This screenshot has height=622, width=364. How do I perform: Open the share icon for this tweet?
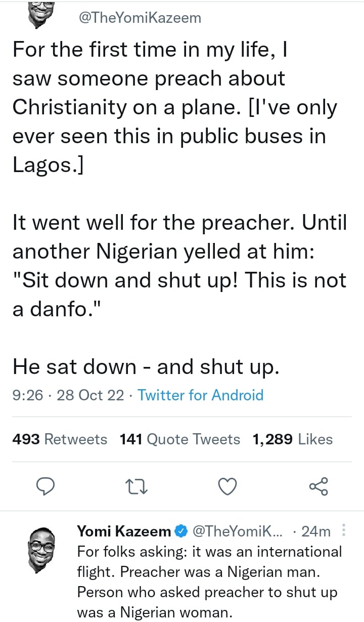point(318,486)
